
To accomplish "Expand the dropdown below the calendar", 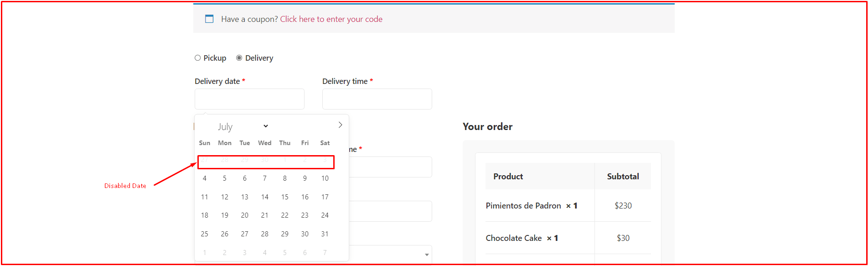I will coord(427,255).
